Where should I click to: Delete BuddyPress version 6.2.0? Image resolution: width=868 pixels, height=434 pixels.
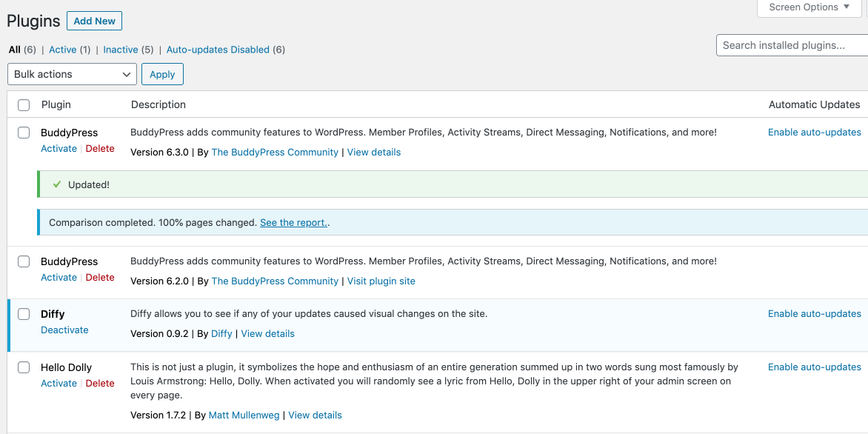click(x=100, y=277)
